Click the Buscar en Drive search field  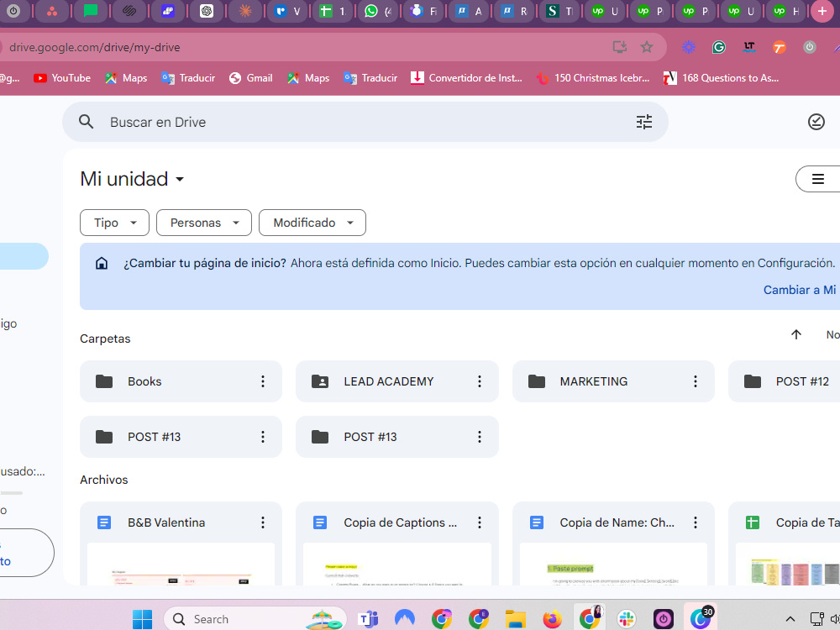click(x=365, y=122)
